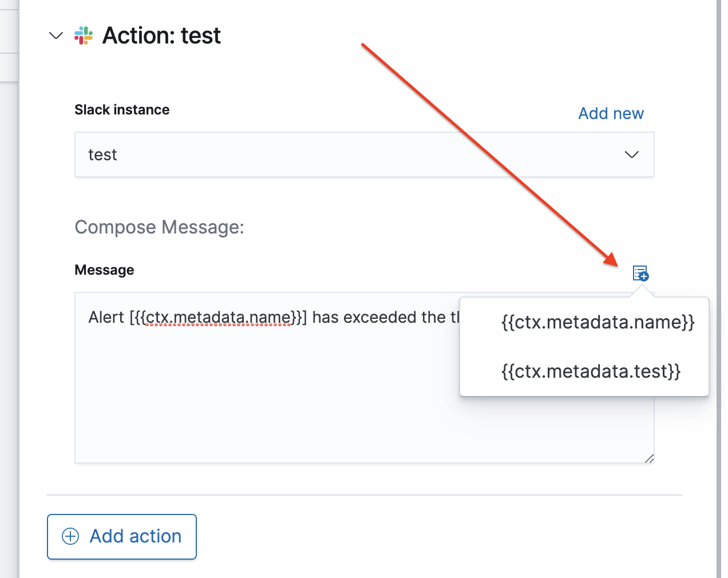Click the partially visible left side panel
The image size is (728, 578).
pos(9,289)
